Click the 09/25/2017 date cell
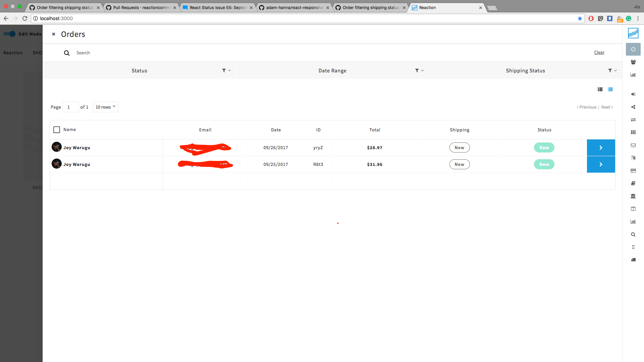The height and width of the screenshot is (362, 644). (x=276, y=164)
